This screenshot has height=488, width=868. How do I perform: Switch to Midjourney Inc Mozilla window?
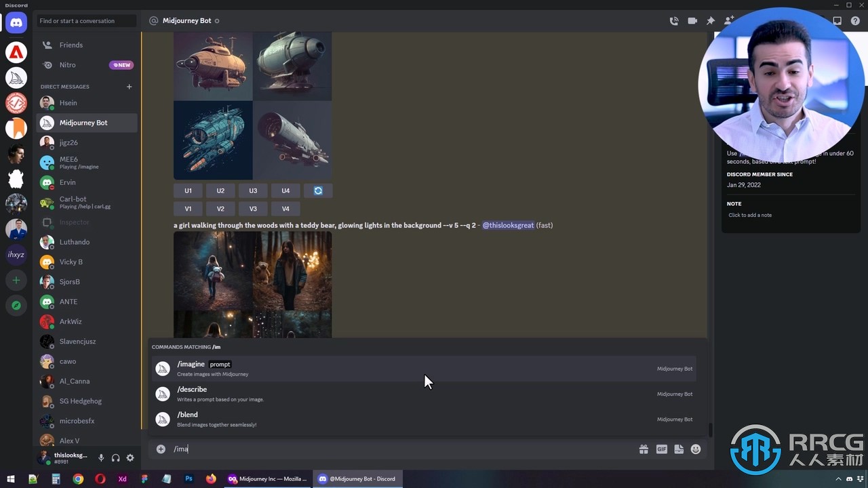(268, 479)
